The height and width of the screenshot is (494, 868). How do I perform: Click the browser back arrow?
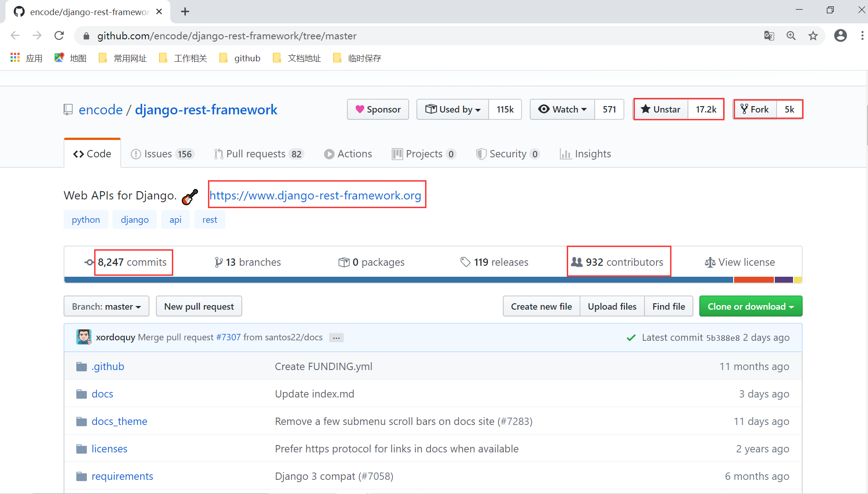15,36
